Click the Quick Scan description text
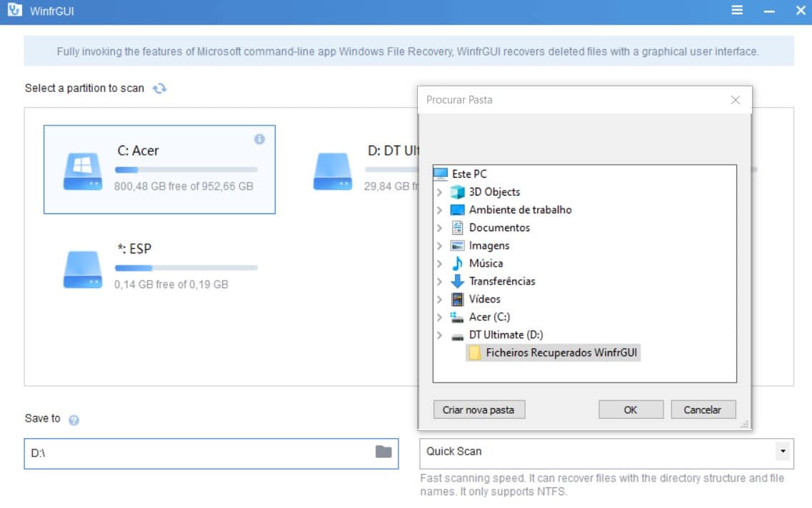Image resolution: width=812 pixels, height=508 pixels. point(602,484)
